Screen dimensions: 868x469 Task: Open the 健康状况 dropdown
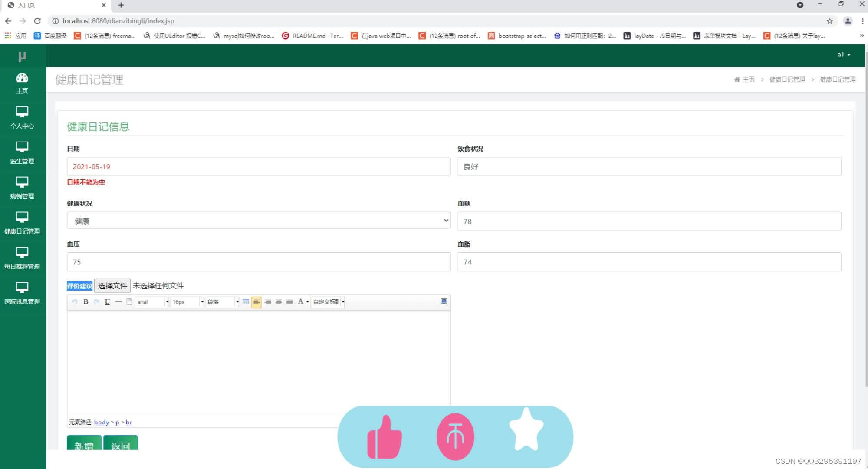258,221
